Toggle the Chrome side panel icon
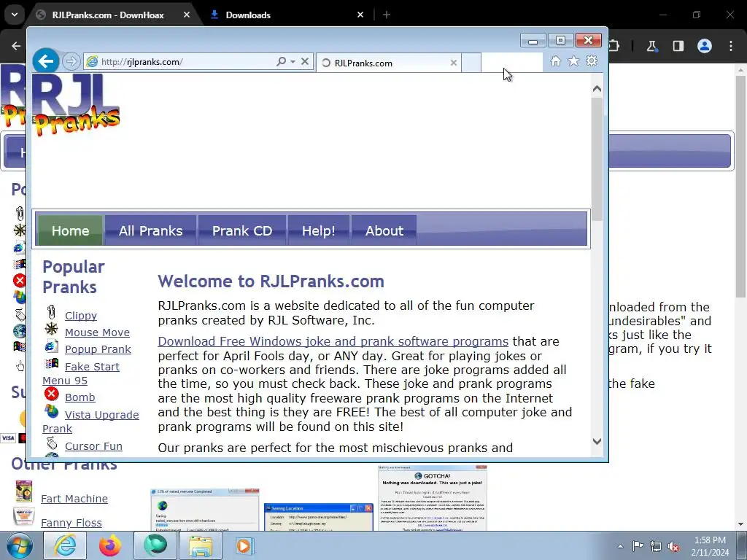Screen dimensions: 747x560 coord(678,46)
